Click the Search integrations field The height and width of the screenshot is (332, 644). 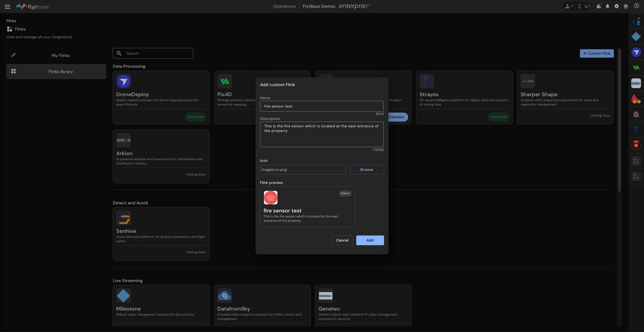click(153, 53)
